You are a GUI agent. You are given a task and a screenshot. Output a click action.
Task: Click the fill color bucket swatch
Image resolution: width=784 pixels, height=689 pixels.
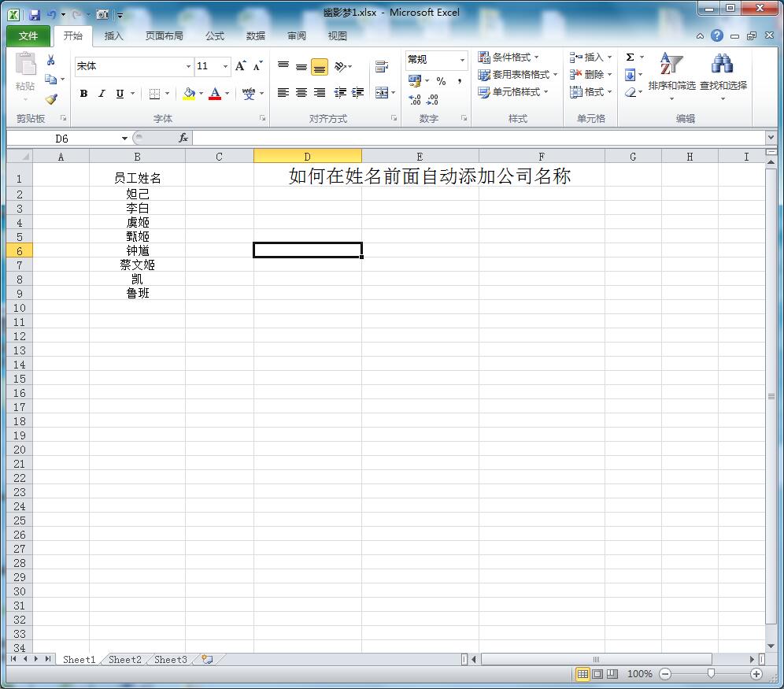pyautogui.click(x=189, y=94)
